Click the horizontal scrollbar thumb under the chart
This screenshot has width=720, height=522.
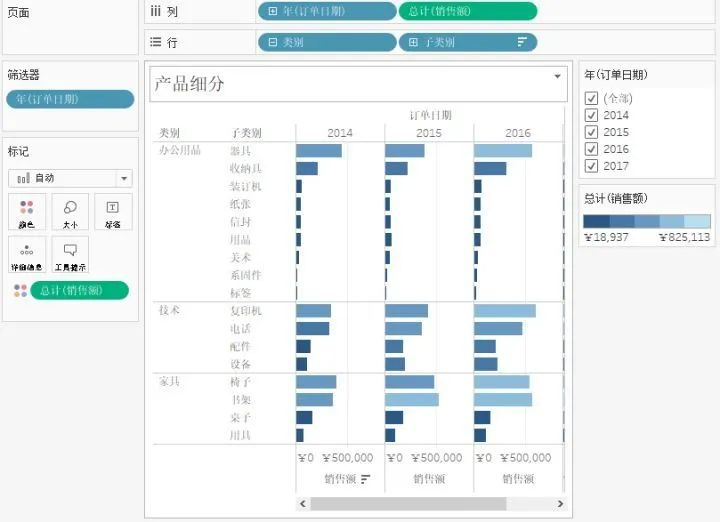(408, 504)
